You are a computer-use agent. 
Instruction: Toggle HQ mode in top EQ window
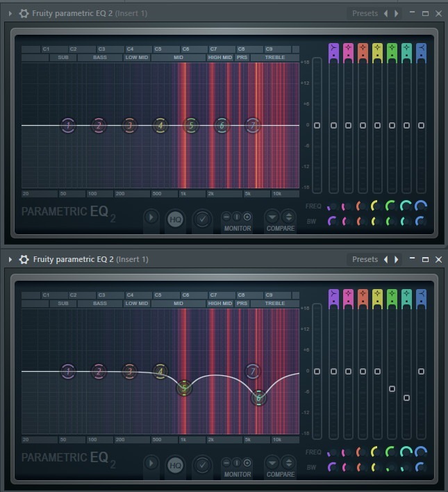(175, 220)
